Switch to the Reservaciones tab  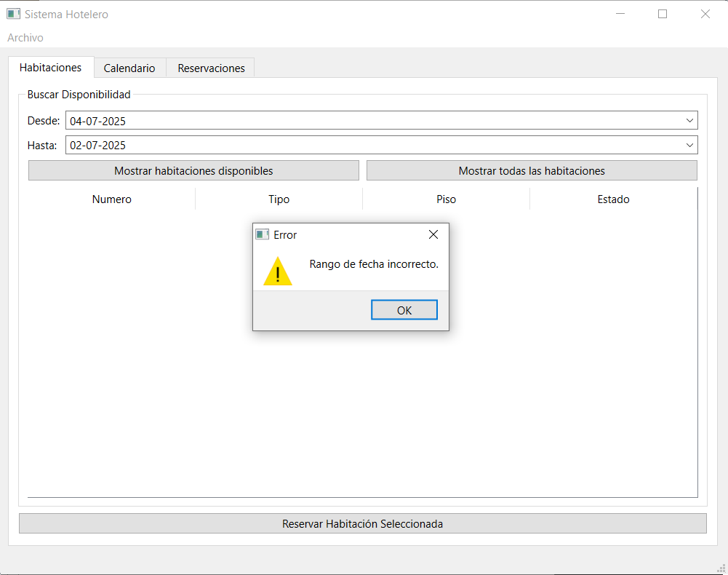[211, 68]
